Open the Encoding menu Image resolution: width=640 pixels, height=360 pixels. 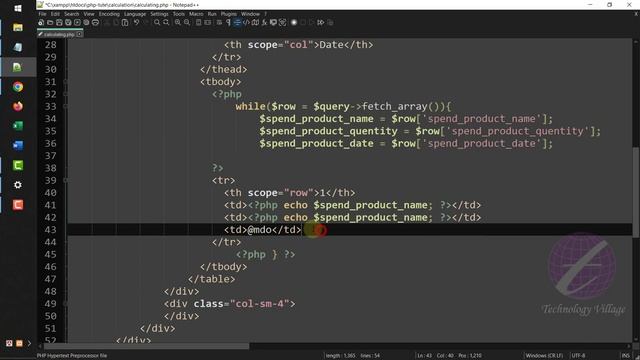click(109, 14)
